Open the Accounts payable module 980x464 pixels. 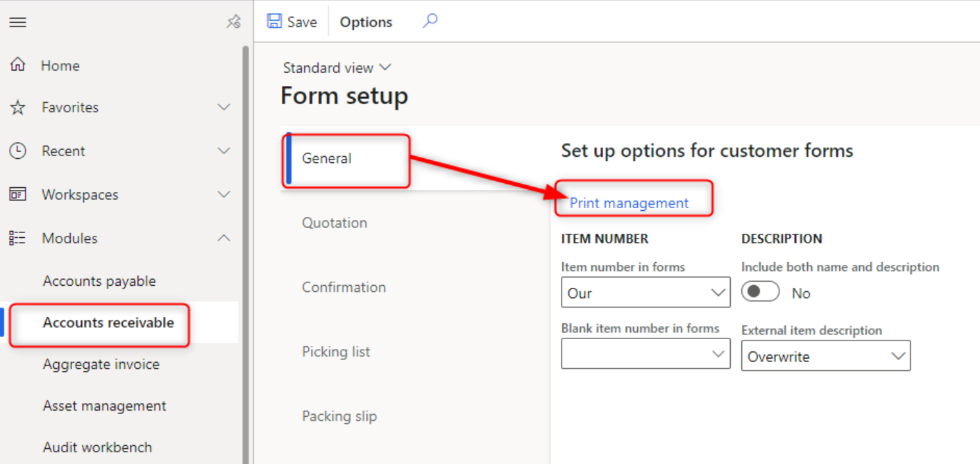click(99, 281)
